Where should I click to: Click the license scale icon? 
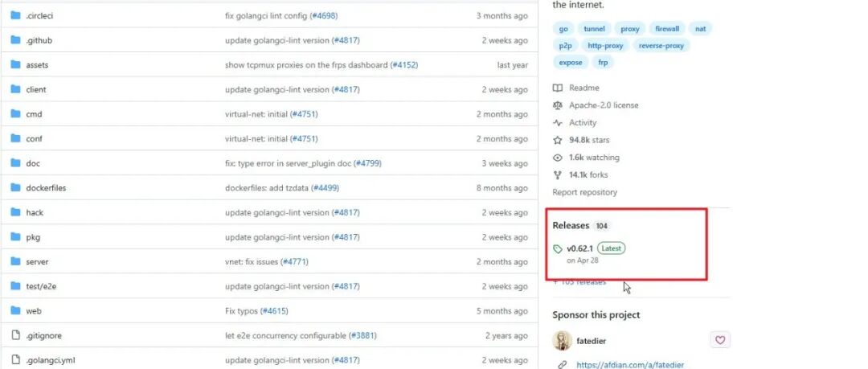point(558,105)
